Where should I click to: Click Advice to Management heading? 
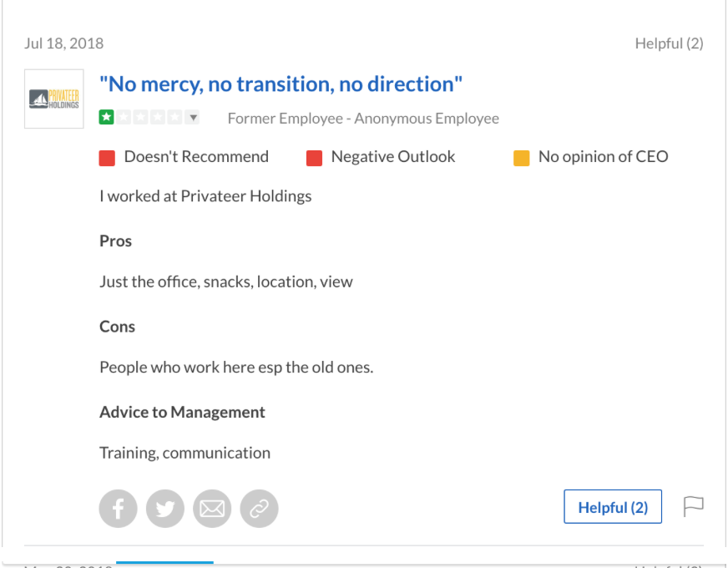(182, 412)
